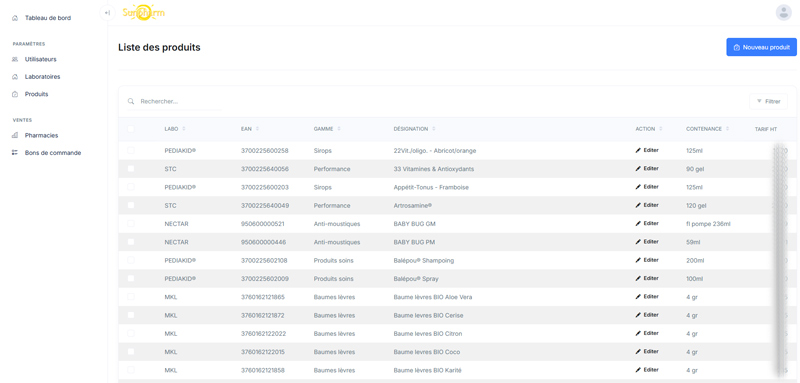
Task: Collapse the sidebar with the arrow button
Action: click(x=107, y=13)
